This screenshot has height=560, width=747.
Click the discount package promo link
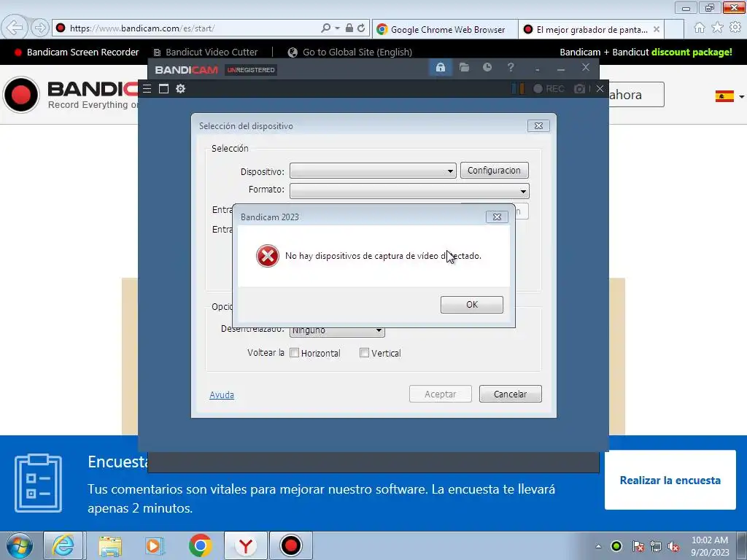pyautogui.click(x=646, y=52)
